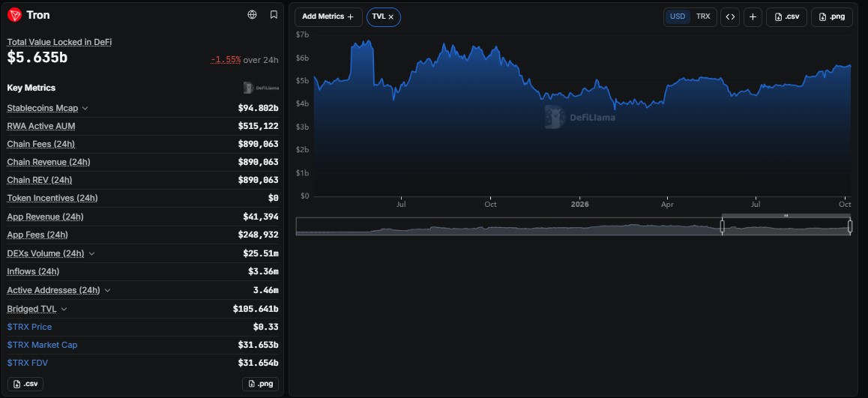The height and width of the screenshot is (398, 868).
Task: Click the DefiLlama logo near Key Metrics
Action: point(262,88)
